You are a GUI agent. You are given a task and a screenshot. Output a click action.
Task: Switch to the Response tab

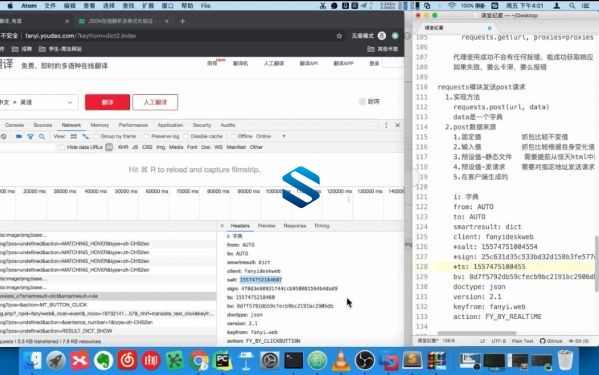(x=295, y=226)
